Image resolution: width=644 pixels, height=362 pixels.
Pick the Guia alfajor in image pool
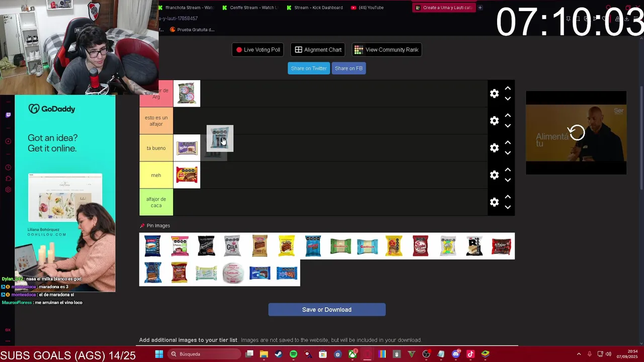(232, 246)
